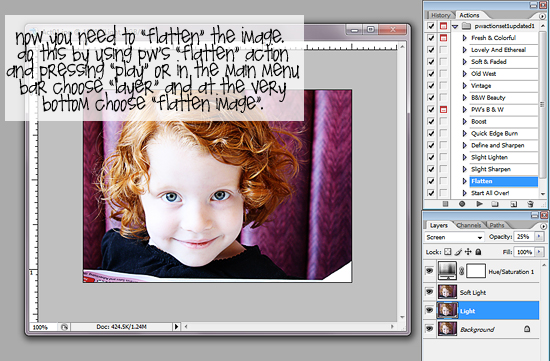The height and width of the screenshot is (361, 550).
Task: Expand the Define and Sharpen action
Action: (464, 145)
